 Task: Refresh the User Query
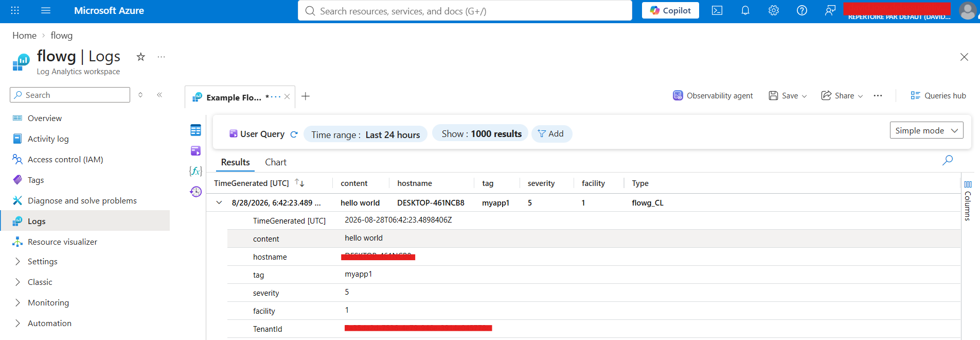coord(294,134)
